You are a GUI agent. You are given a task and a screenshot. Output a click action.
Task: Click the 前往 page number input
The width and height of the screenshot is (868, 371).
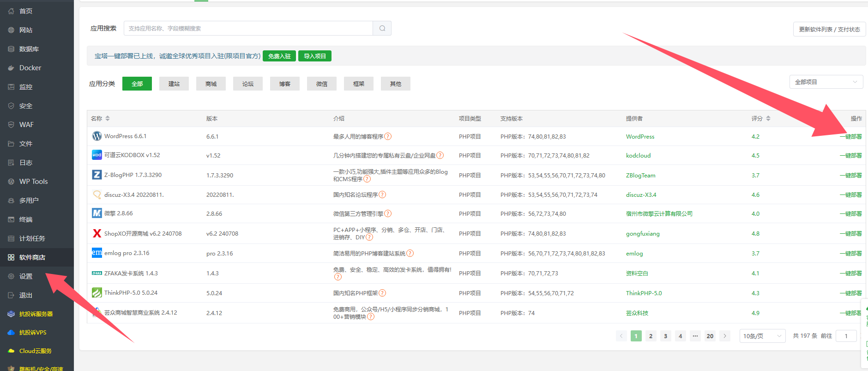tap(847, 336)
